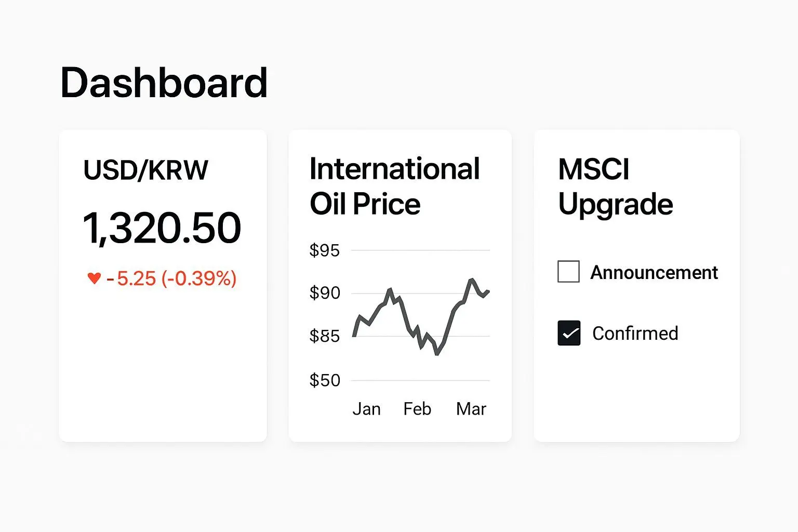This screenshot has height=532, width=798.
Task: Select the USD/KRW card title
Action: pyautogui.click(x=145, y=170)
